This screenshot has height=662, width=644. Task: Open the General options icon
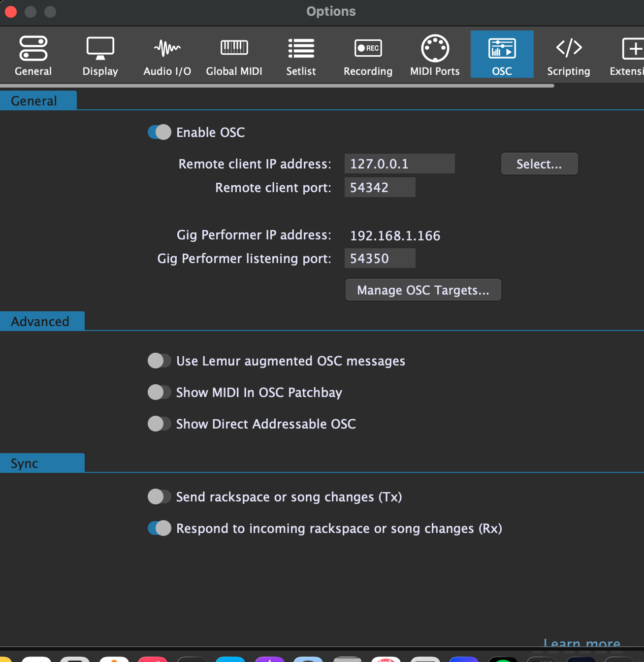pos(33,48)
